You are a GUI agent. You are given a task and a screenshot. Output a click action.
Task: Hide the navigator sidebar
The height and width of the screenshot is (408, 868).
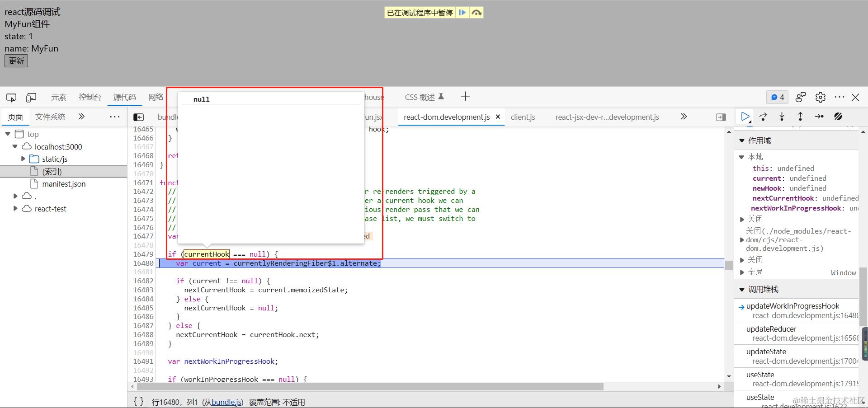[x=139, y=117]
